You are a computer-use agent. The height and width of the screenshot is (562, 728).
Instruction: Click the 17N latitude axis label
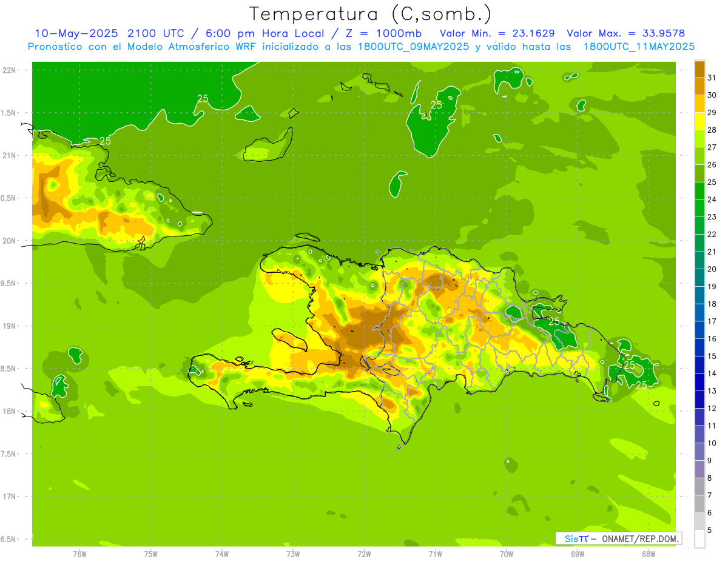point(10,497)
